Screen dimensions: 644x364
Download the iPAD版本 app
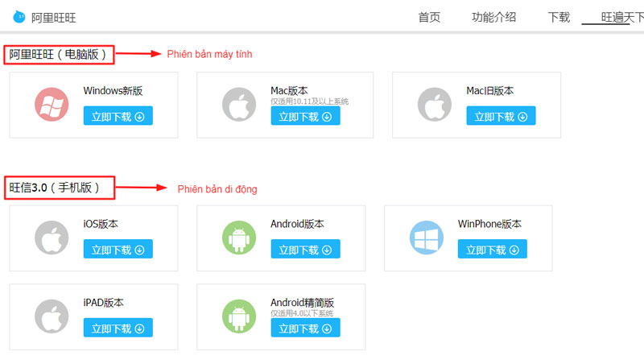tap(118, 328)
